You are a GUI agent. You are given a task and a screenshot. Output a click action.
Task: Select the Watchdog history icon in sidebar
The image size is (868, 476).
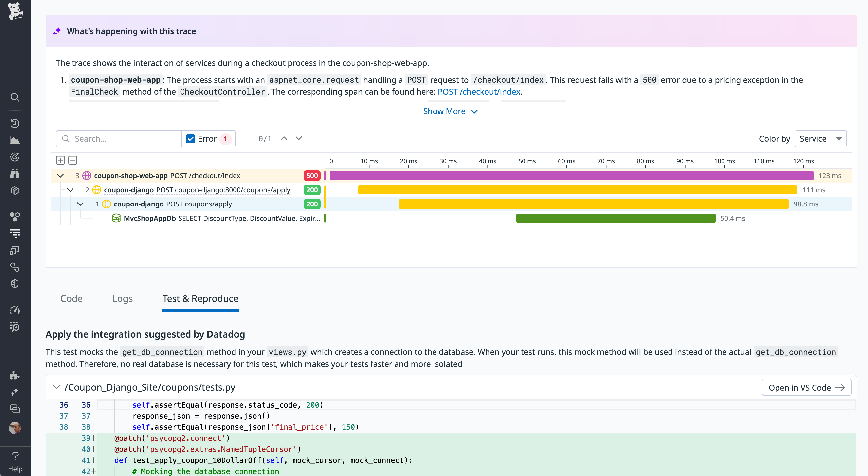click(x=15, y=123)
